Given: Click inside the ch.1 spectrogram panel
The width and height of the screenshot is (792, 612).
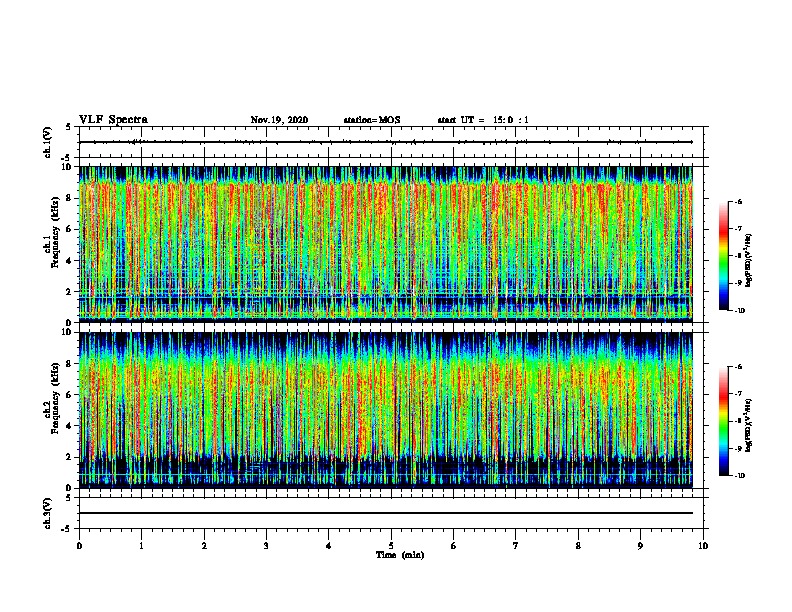Looking at the screenshot, I should pos(386,244).
